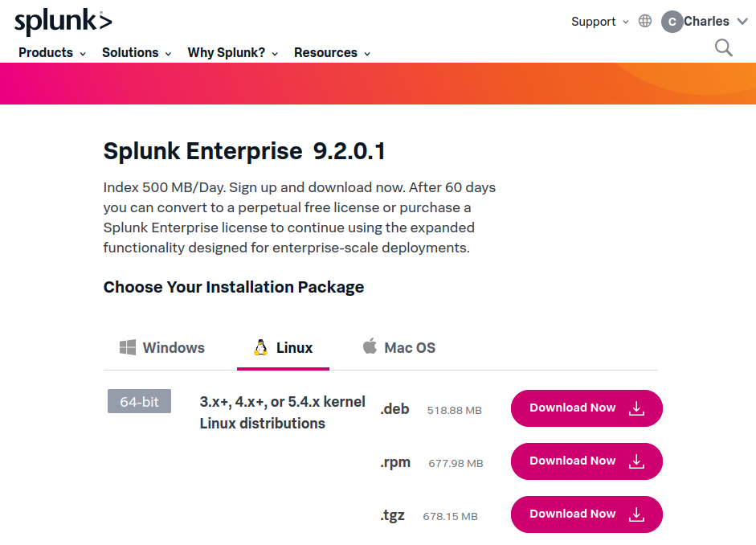The image size is (756, 545).
Task: Select the Mac OS tab
Action: point(409,348)
